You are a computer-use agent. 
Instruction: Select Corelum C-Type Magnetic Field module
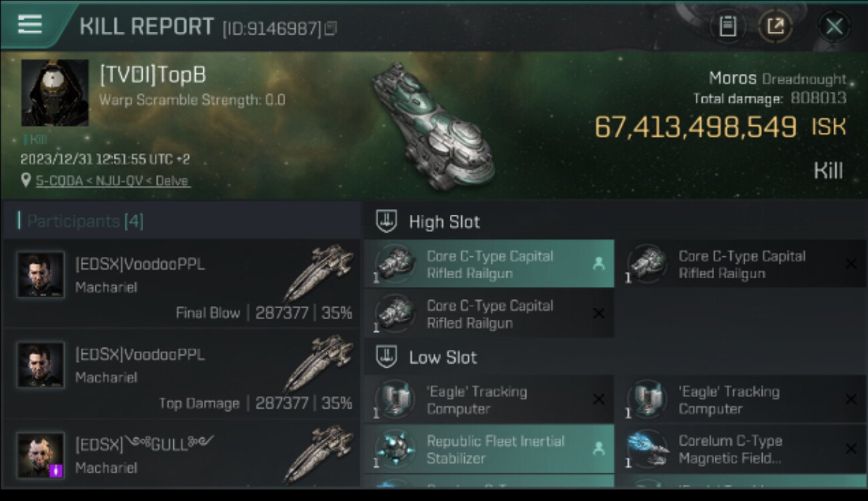(x=741, y=449)
